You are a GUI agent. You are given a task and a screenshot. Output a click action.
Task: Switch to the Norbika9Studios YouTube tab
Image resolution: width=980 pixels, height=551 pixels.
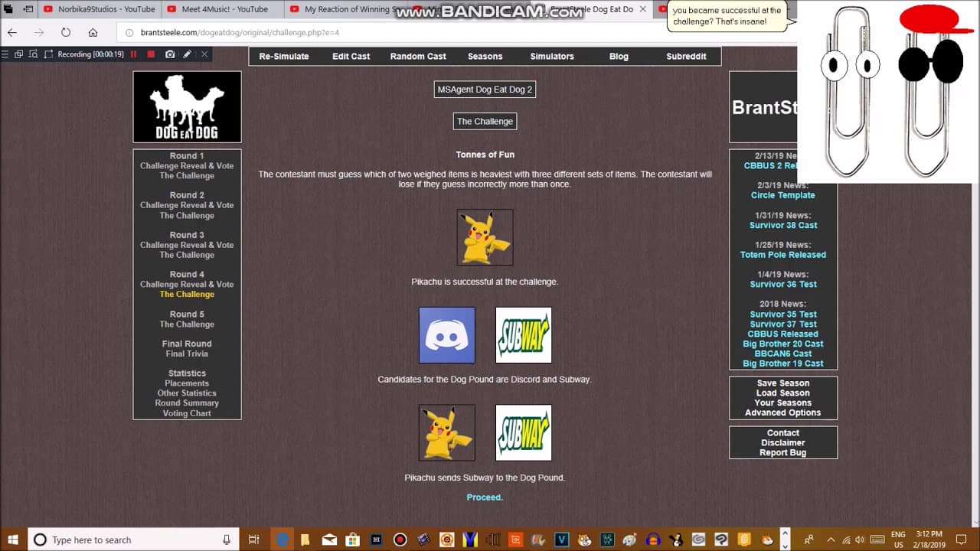tap(99, 9)
